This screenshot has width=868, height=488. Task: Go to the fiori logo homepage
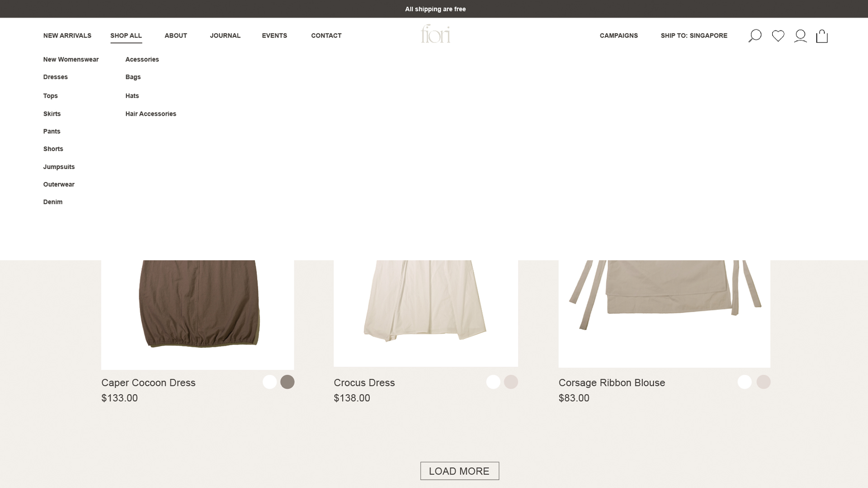tap(435, 34)
